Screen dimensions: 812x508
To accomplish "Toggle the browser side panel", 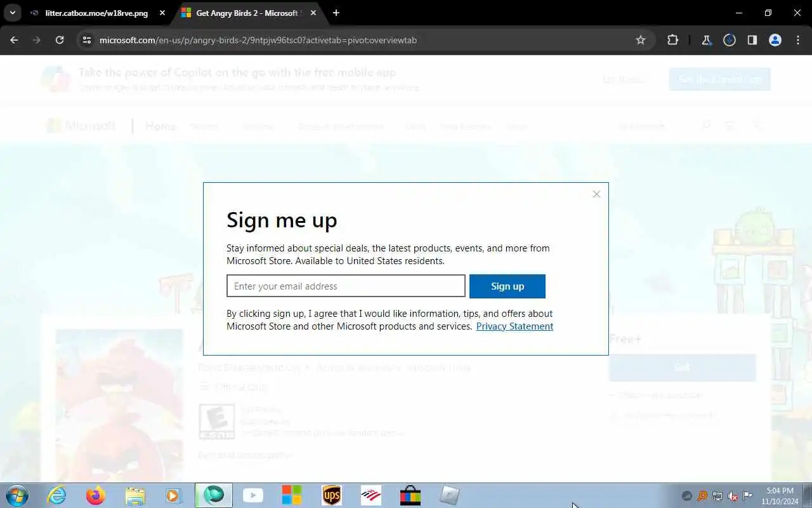I will click(752, 40).
